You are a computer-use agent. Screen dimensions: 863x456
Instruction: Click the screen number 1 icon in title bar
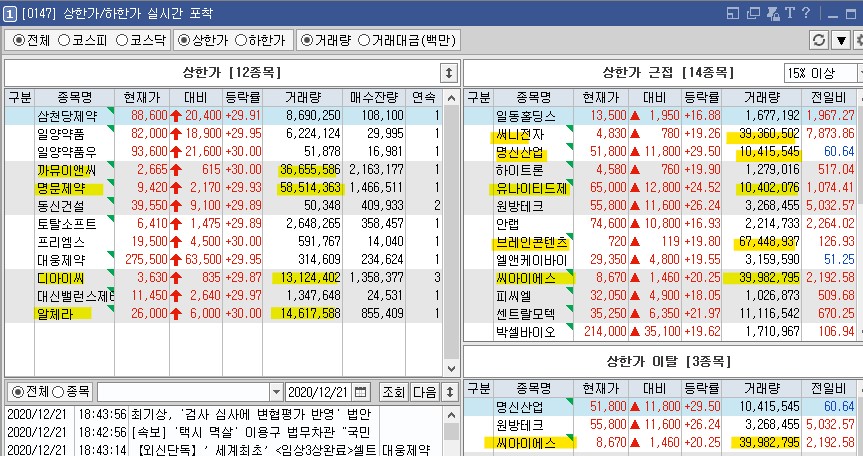pos(9,13)
